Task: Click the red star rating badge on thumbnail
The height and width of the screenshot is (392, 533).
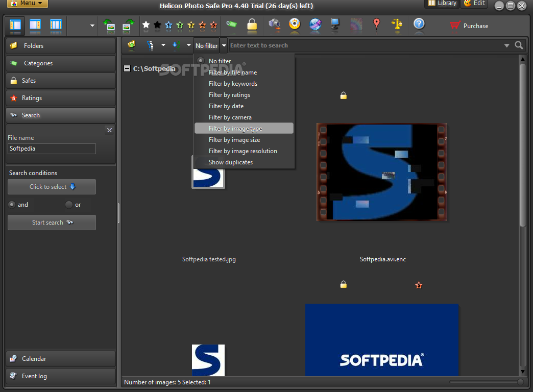Action: [x=419, y=285]
